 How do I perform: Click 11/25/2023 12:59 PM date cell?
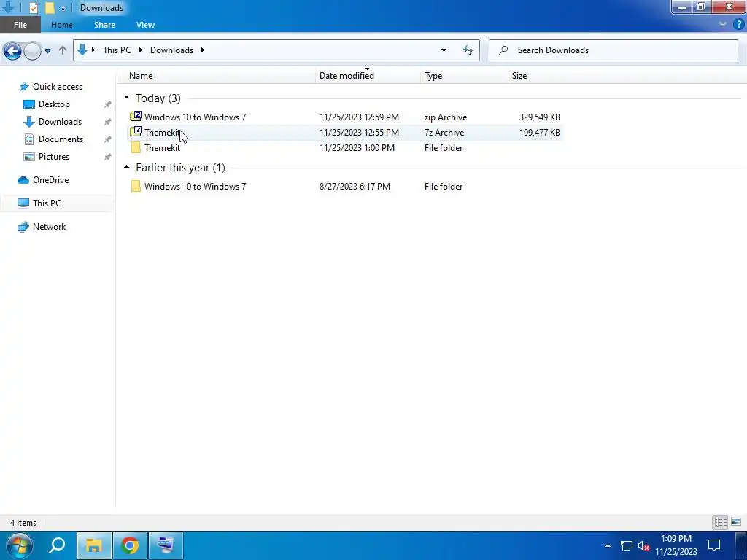359,117
